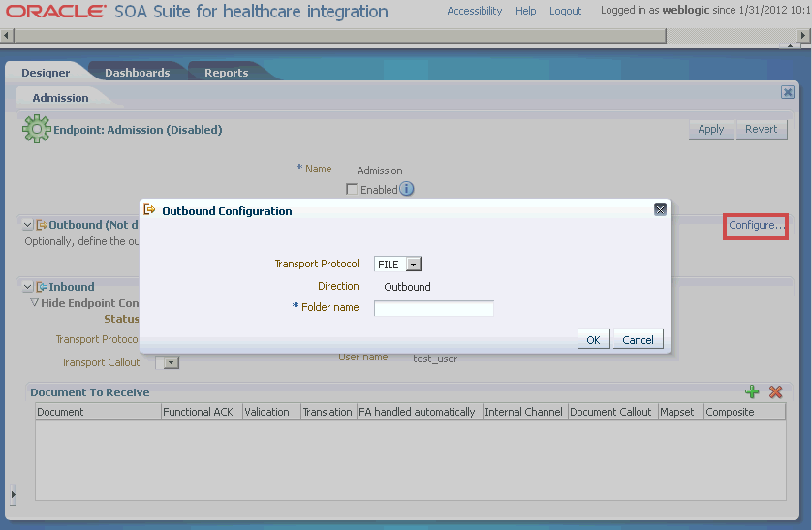The image size is (812, 530).
Task: Click horizontal scrollbar right arrow
Action: click(802, 36)
